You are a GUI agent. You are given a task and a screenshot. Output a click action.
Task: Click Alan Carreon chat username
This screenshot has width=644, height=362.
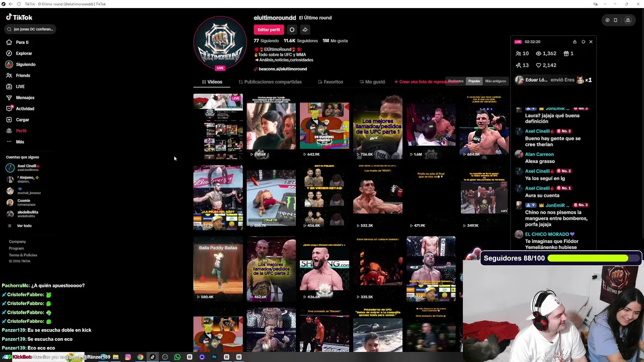click(x=539, y=154)
